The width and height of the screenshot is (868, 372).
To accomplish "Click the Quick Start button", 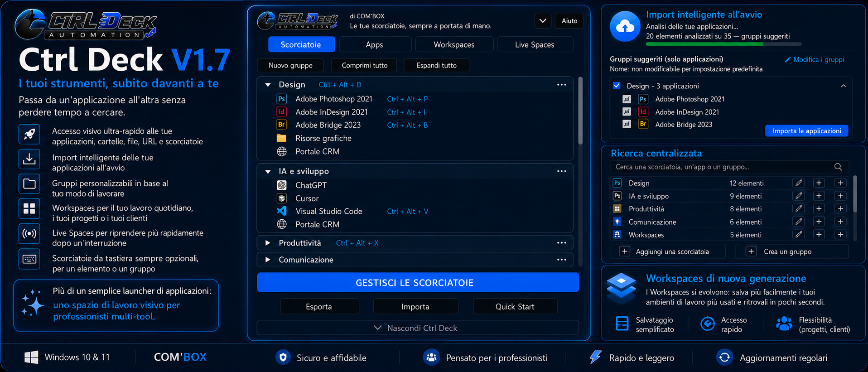I will (x=515, y=307).
